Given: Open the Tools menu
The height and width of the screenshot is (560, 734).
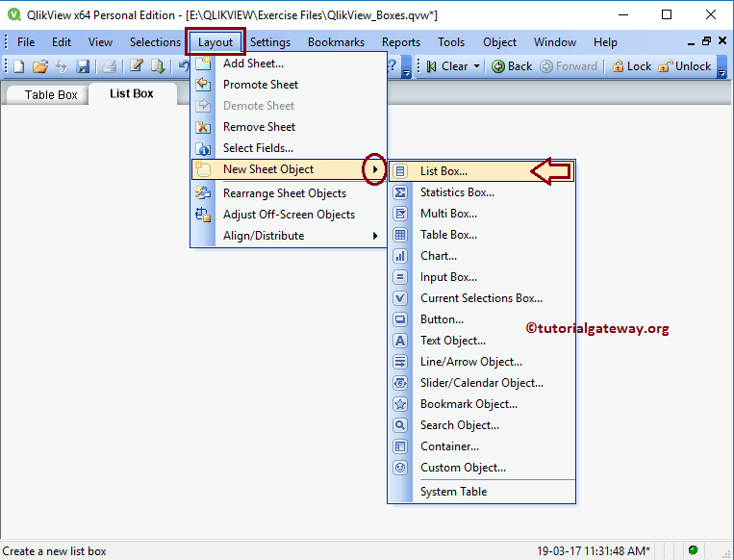Looking at the screenshot, I should click(x=451, y=42).
